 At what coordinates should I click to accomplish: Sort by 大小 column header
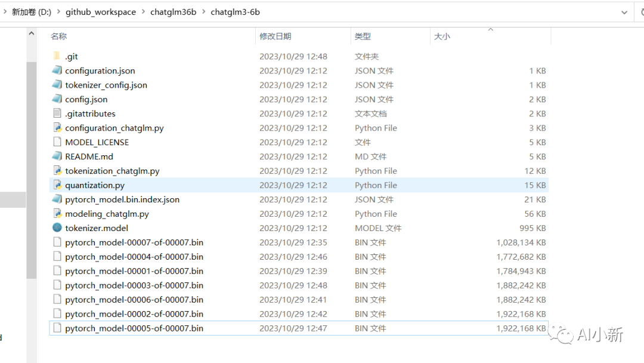click(x=442, y=36)
